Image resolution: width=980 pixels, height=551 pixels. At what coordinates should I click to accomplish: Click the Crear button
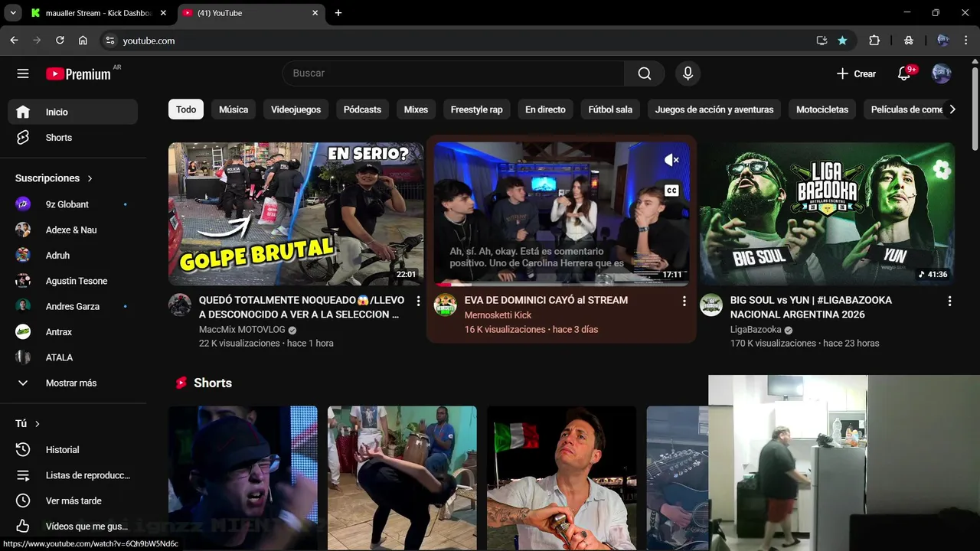(x=856, y=73)
